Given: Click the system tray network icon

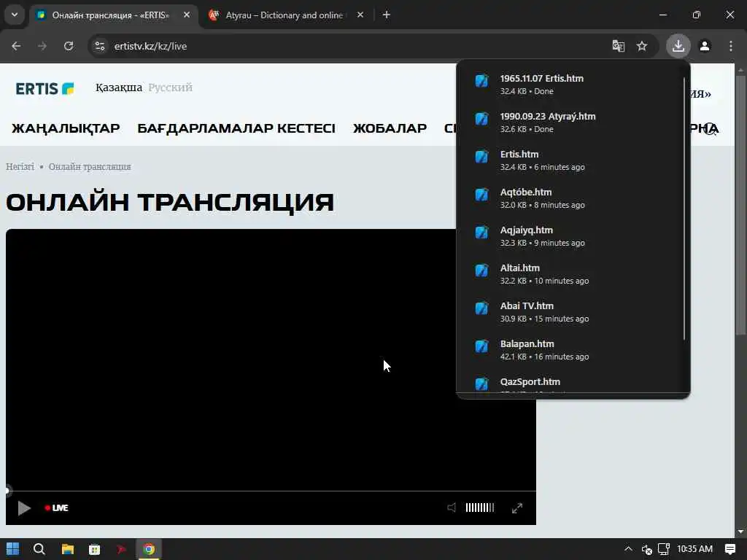Looking at the screenshot, I should click(x=664, y=549).
